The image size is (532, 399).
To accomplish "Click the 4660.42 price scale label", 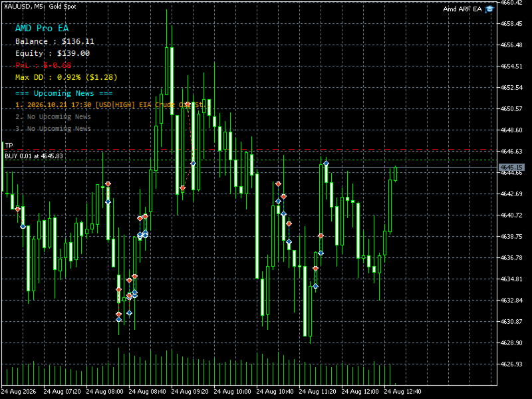I will 511,3.
